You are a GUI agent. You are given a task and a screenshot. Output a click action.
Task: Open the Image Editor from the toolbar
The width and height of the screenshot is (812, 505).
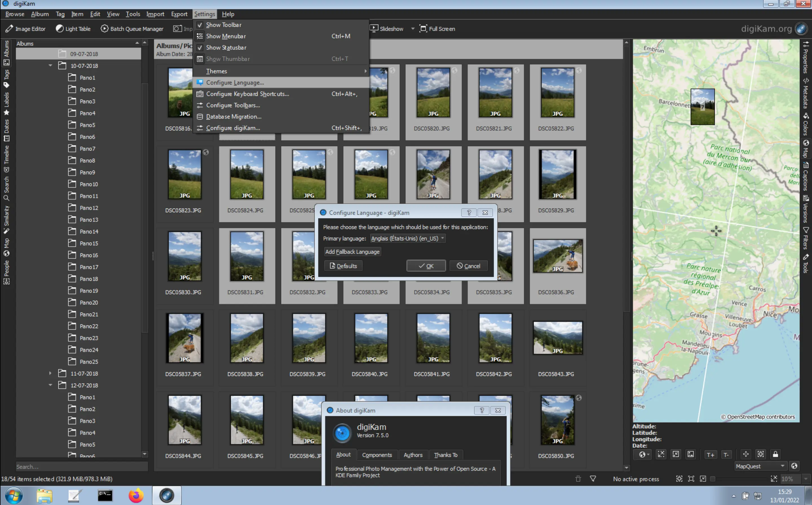coord(26,29)
